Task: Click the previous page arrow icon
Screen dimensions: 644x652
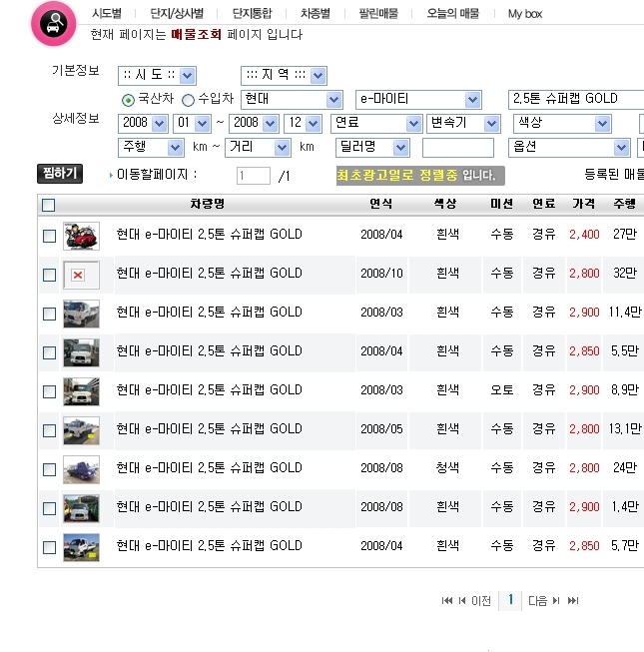Action: [462, 600]
